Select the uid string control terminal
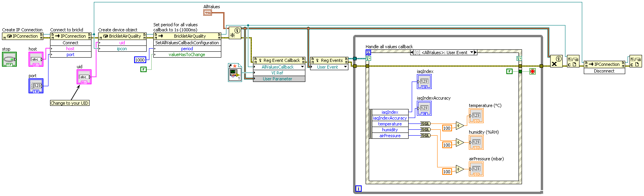The width and height of the screenshot is (644, 196). (x=84, y=77)
